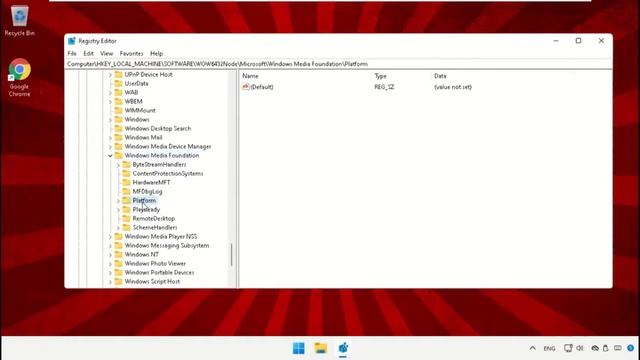Expand the Platform key arrow
This screenshot has width=640, height=360.
point(118,200)
